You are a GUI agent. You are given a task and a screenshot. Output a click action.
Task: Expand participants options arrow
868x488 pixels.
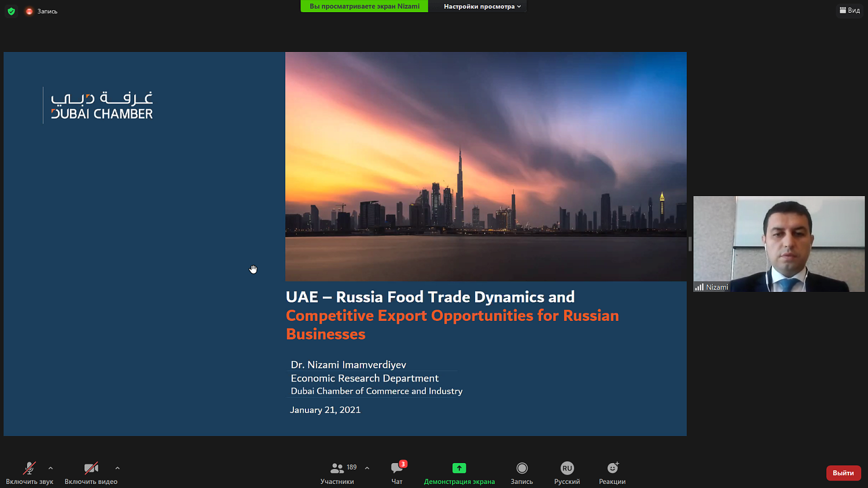(367, 468)
